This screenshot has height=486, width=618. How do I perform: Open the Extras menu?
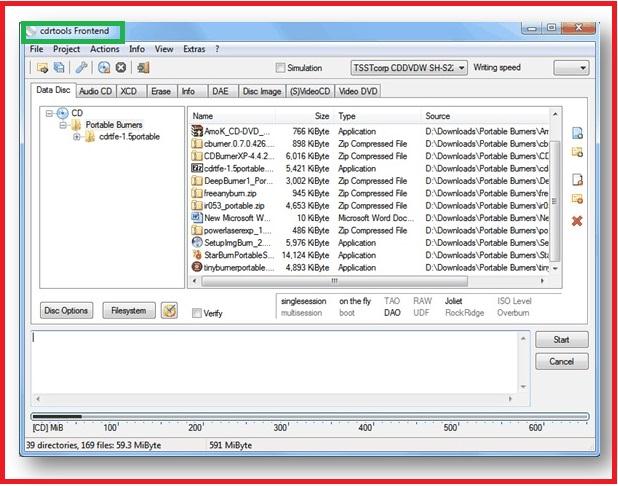(194, 48)
